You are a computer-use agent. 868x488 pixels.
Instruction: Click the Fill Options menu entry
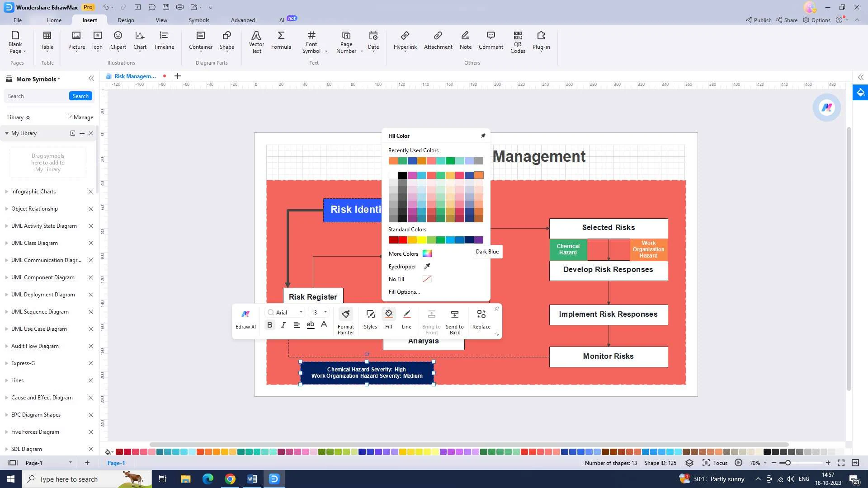(404, 292)
